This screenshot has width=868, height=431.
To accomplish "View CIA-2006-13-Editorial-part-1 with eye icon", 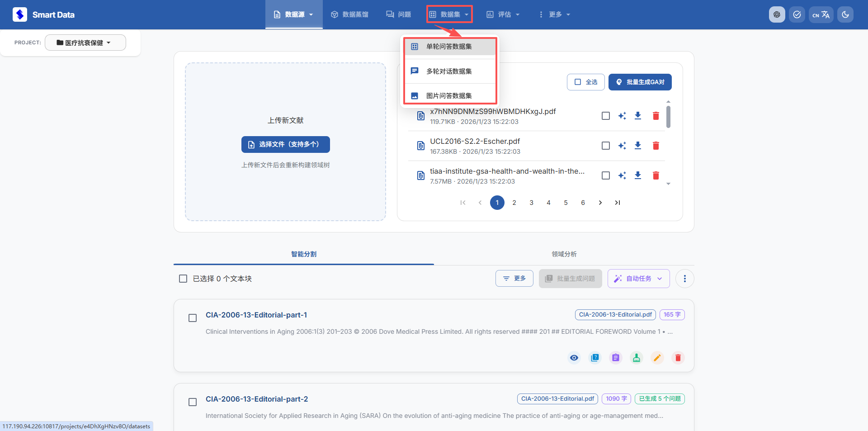I will (574, 358).
